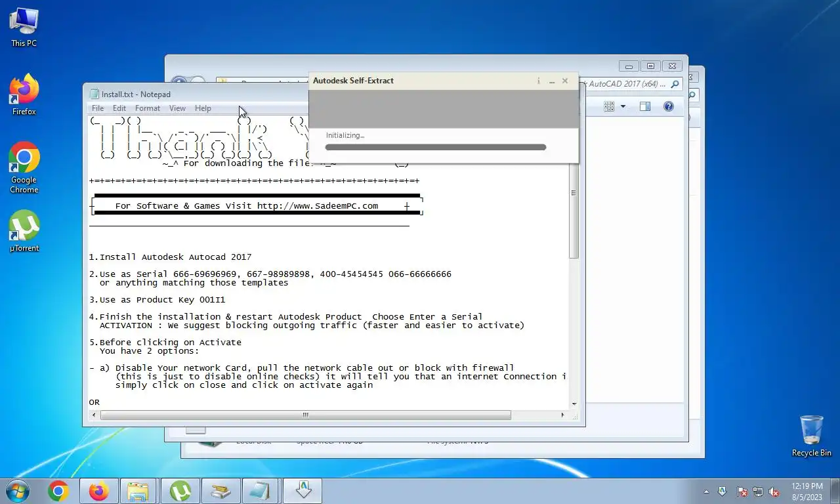This screenshot has height=504, width=840.
Task: Click 'or anything matching those templates' line
Action: click(x=194, y=283)
